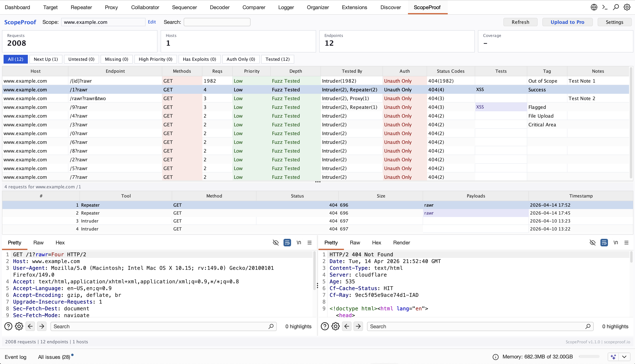Select Raw view in request viewer
This screenshot has width=635, height=364.
tap(39, 242)
